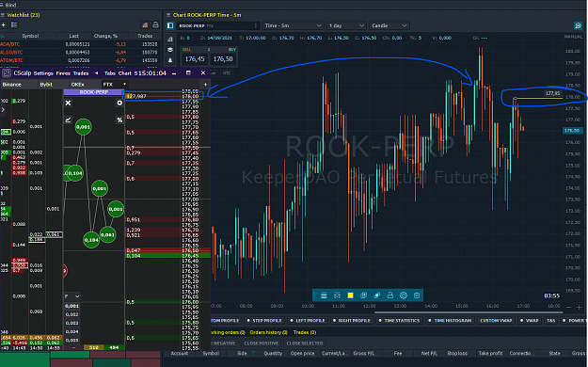Viewport: 588px width, 367px height.
Task: Open the Candle chart type dropdown
Action: [x=389, y=25]
